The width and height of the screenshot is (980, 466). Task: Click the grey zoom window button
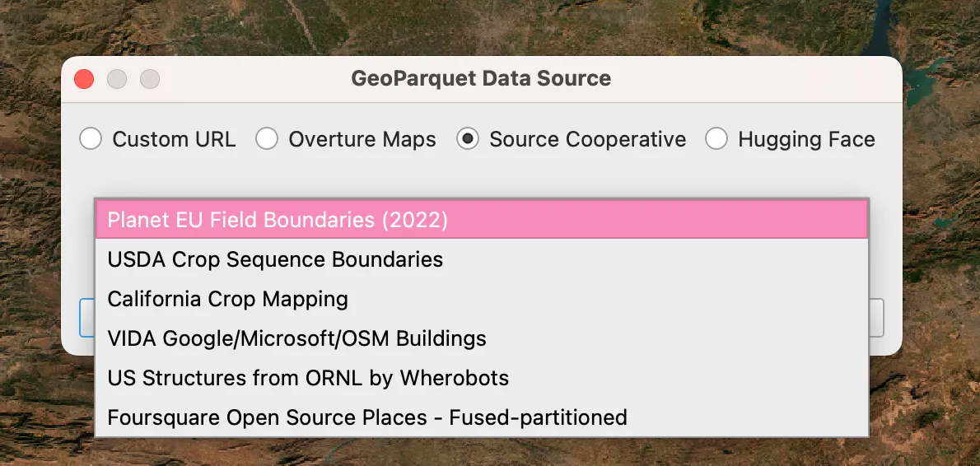149,79
